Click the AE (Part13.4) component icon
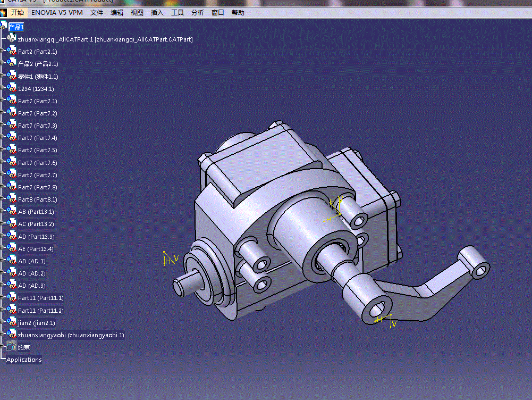532x400 pixels. (x=12, y=248)
